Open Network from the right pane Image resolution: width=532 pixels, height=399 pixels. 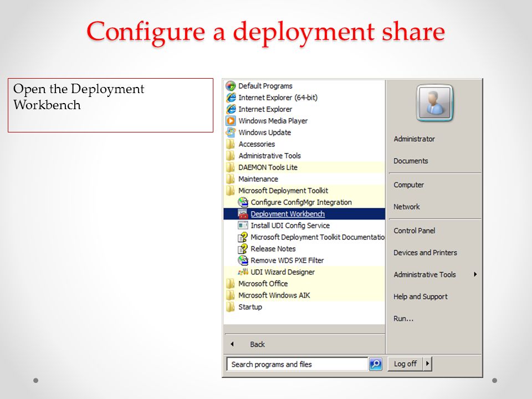point(406,207)
